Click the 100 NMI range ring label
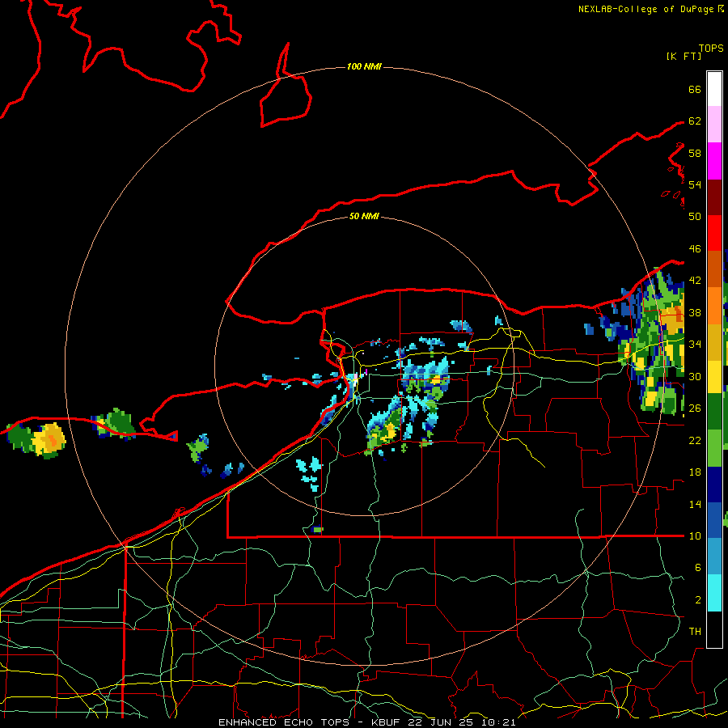The width and height of the screenshot is (728, 728). coord(364,66)
